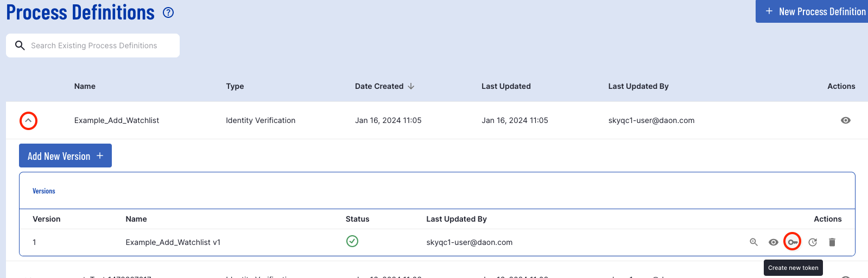Click the New Process Definition button
Image resolution: width=868 pixels, height=278 pixels.
812,11
